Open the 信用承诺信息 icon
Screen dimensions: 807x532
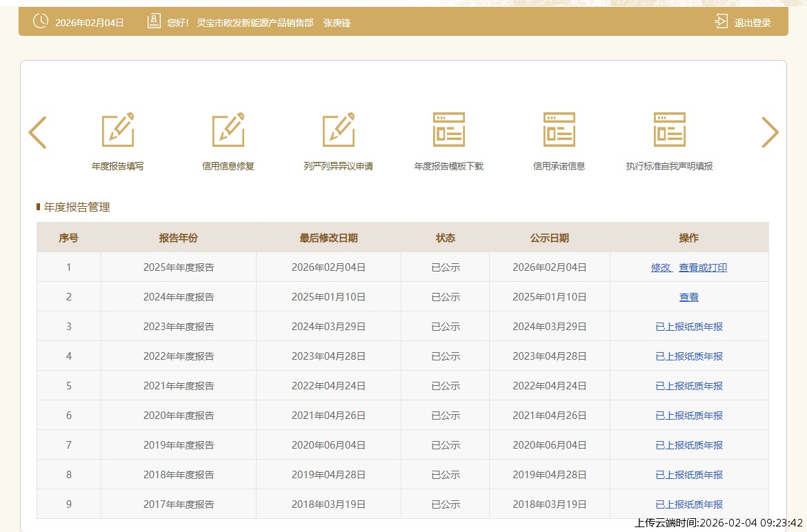click(x=559, y=130)
